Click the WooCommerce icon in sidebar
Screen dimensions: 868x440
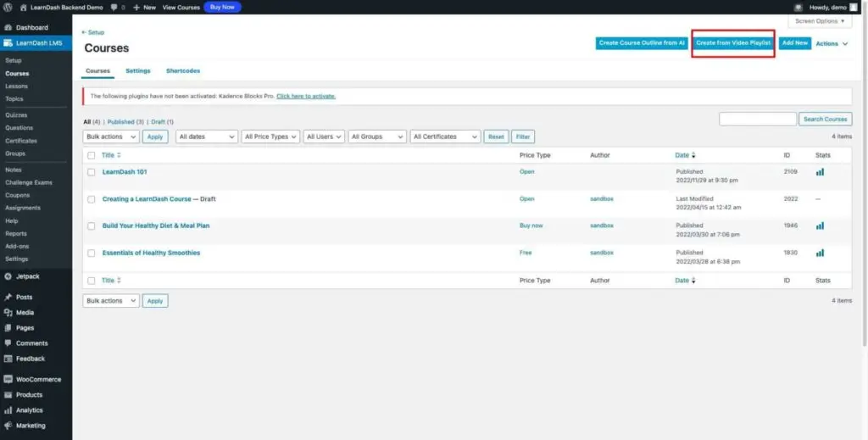[8, 380]
